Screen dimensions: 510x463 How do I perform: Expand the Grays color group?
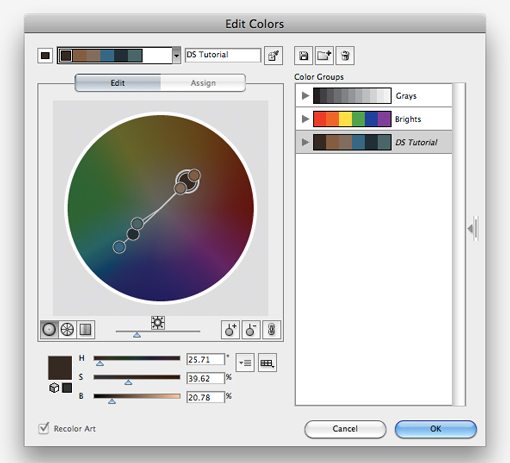(305, 96)
